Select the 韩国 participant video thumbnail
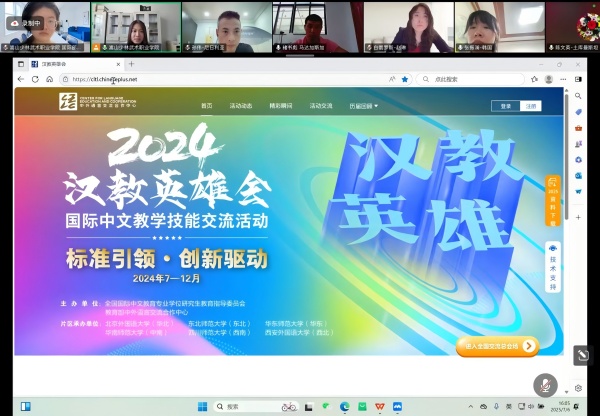600x416 pixels. (500, 27)
